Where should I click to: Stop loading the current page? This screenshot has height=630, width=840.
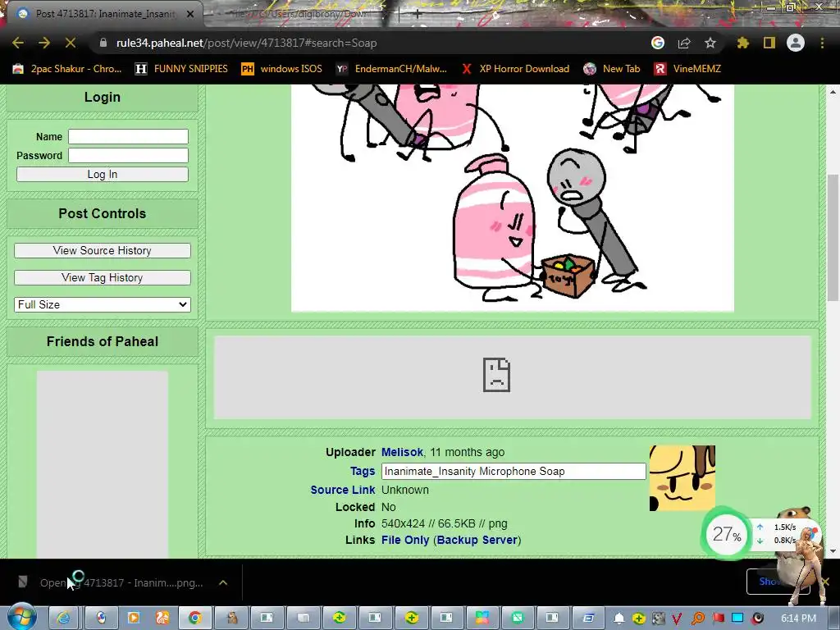(x=71, y=43)
